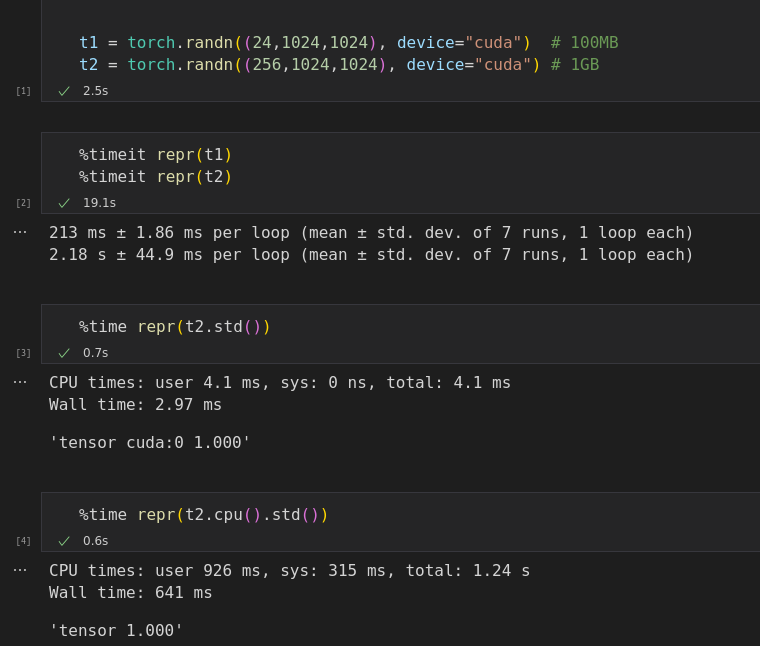Click the '# 100MB' comment

[585, 43]
